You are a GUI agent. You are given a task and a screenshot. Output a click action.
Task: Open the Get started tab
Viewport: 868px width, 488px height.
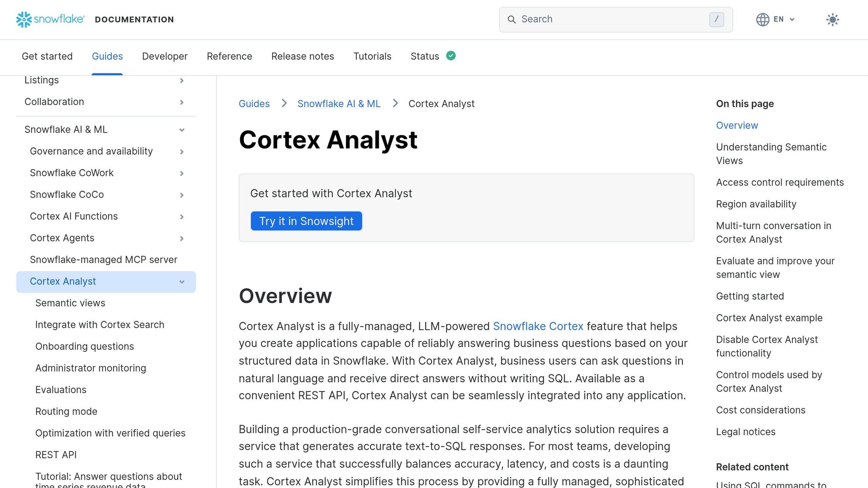click(47, 56)
